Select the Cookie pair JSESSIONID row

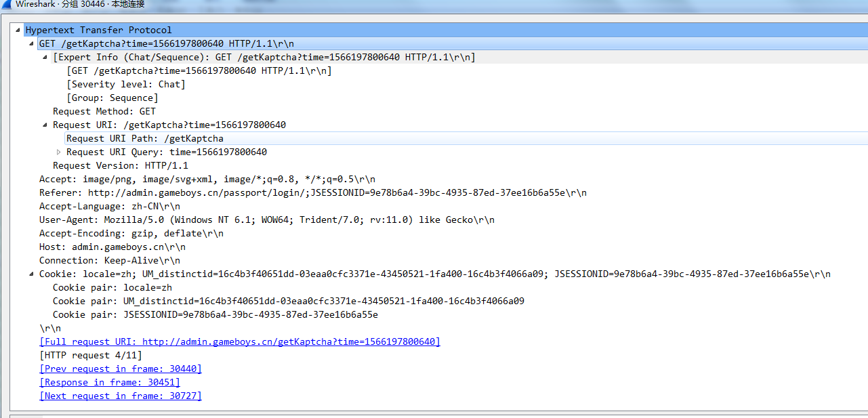pos(215,315)
